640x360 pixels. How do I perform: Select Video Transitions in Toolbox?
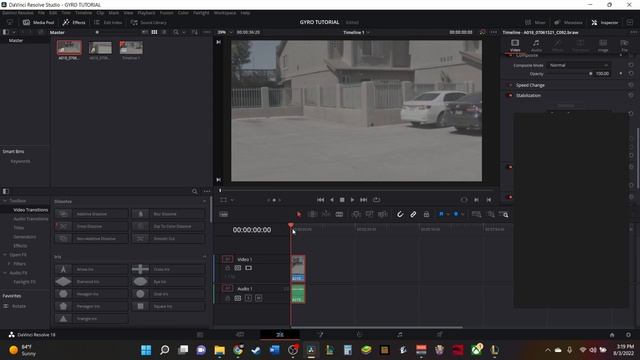pos(31,210)
